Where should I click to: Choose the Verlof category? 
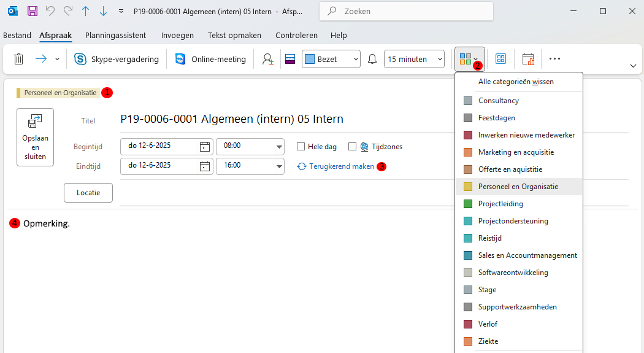[519, 325]
